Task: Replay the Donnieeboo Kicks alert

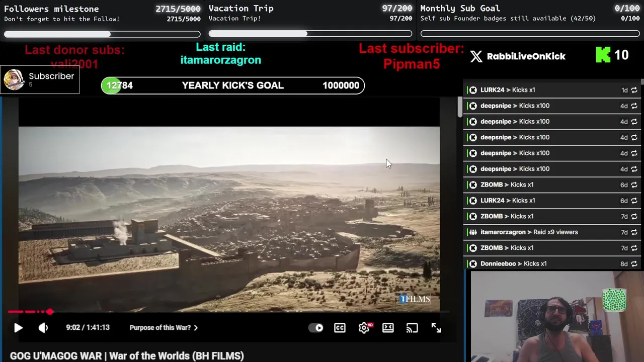Action: pyautogui.click(x=634, y=263)
